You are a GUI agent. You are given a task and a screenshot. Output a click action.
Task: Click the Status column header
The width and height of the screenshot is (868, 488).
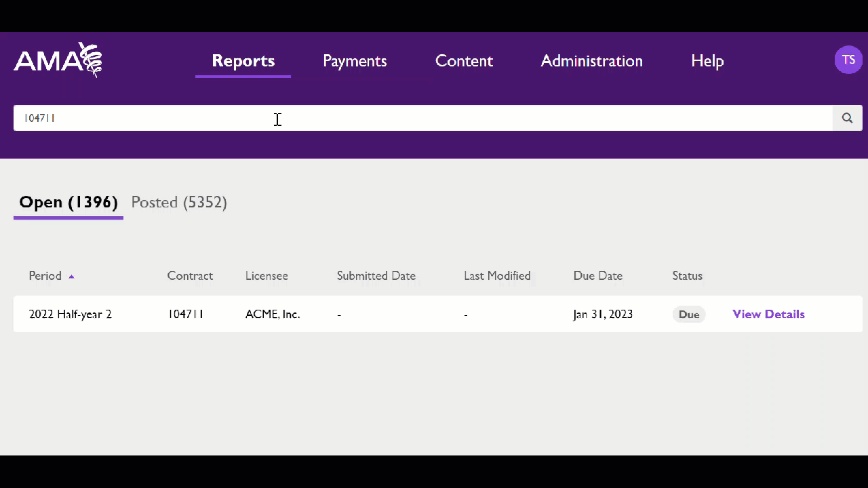coord(687,276)
